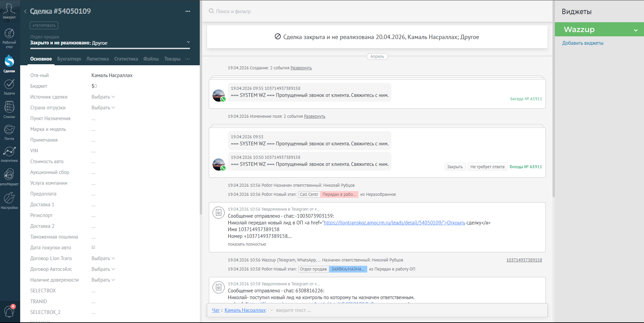Show more tabs via tab overflow dots
The height and width of the screenshot is (323, 644).
(x=187, y=59)
